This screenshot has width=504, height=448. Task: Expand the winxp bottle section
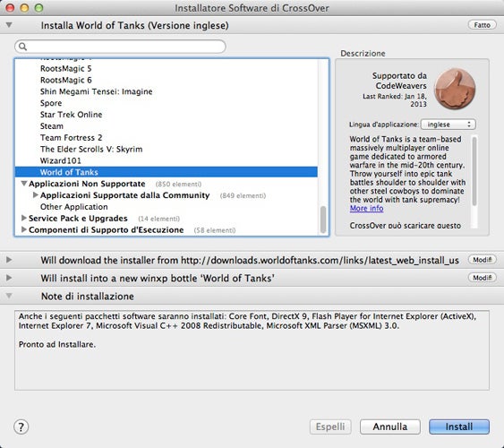[9, 278]
